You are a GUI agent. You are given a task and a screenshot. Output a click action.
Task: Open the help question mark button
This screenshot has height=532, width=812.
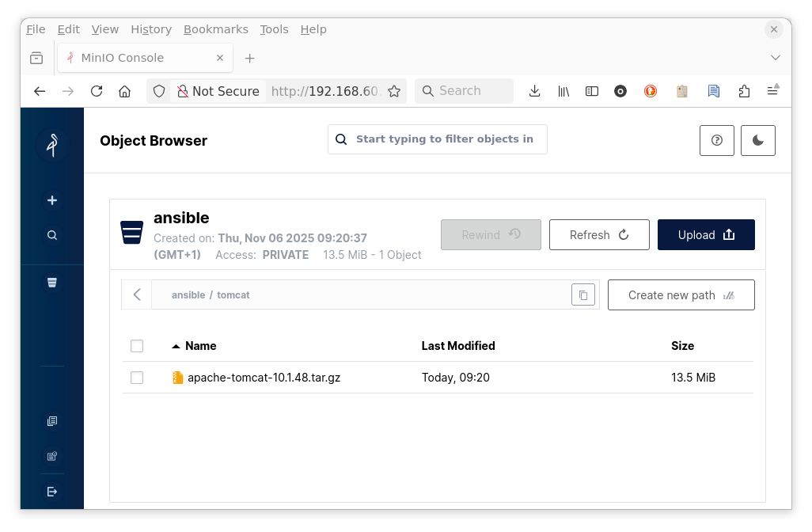point(717,140)
